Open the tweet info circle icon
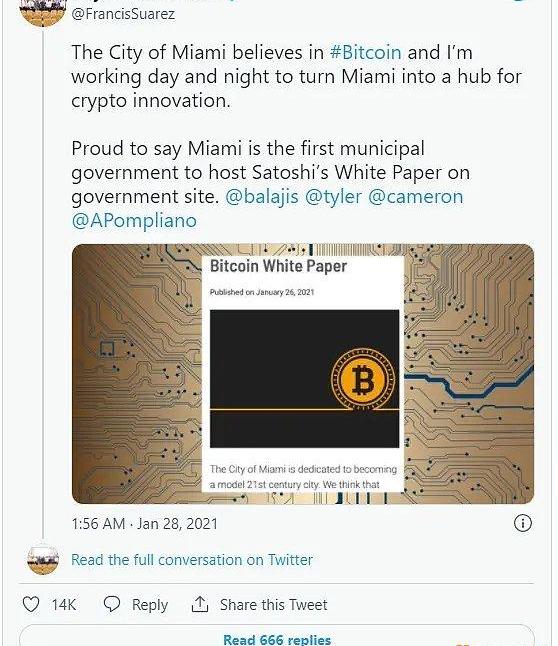558x646 pixels. click(x=523, y=523)
